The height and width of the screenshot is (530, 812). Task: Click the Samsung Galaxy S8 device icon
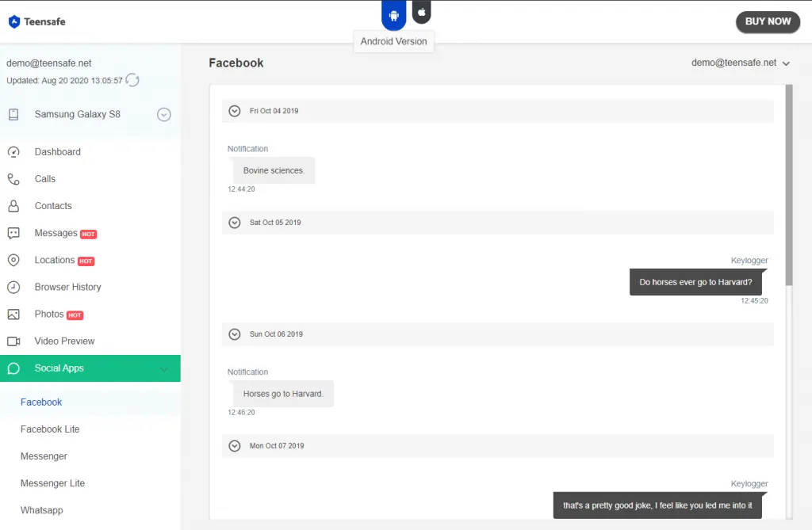point(13,114)
